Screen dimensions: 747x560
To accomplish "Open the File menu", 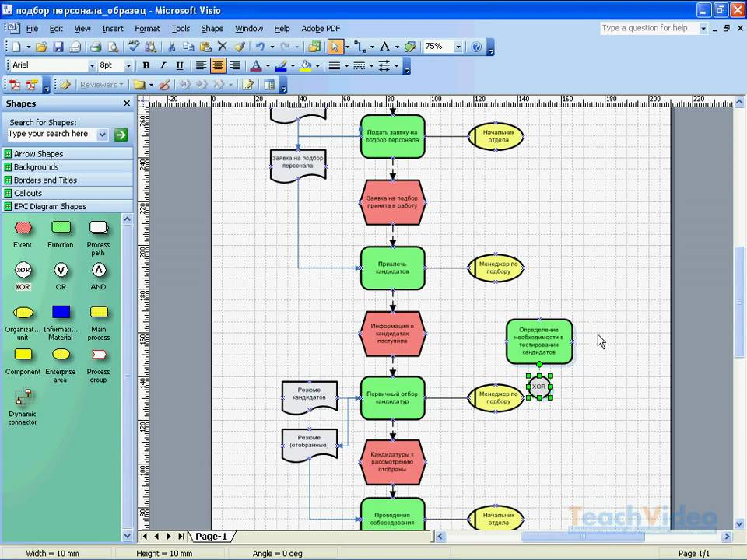I will point(32,29).
